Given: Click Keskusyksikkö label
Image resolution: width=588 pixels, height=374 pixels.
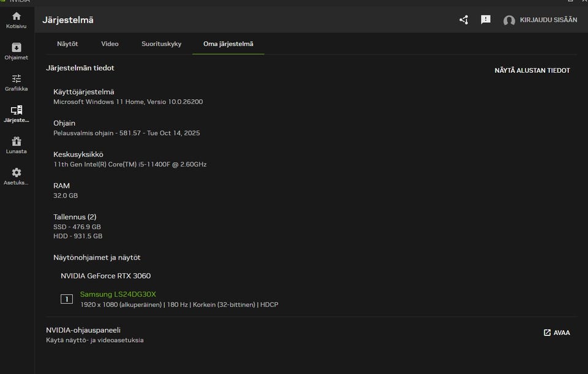Looking at the screenshot, I should [78, 154].
